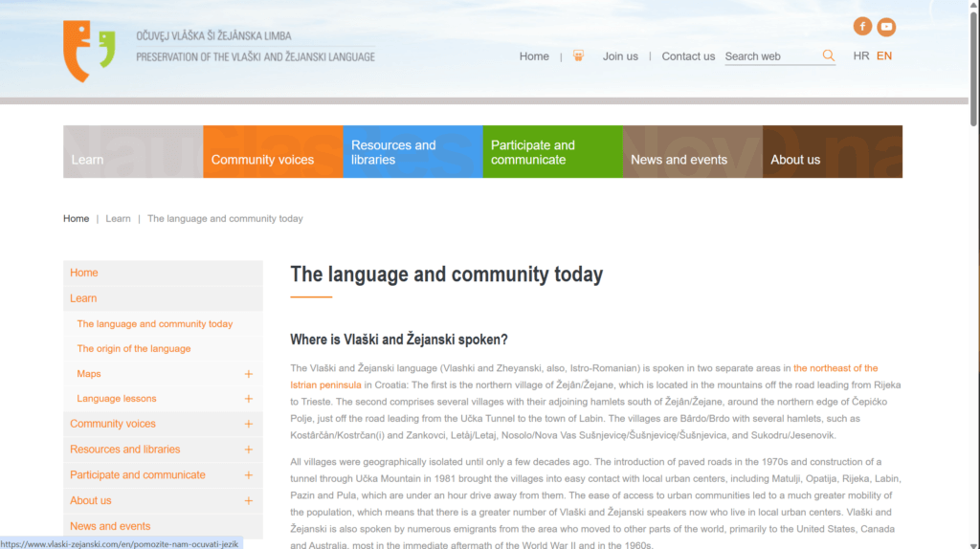The width and height of the screenshot is (980, 549).
Task: Open the YouTube channel icon
Action: point(887,27)
